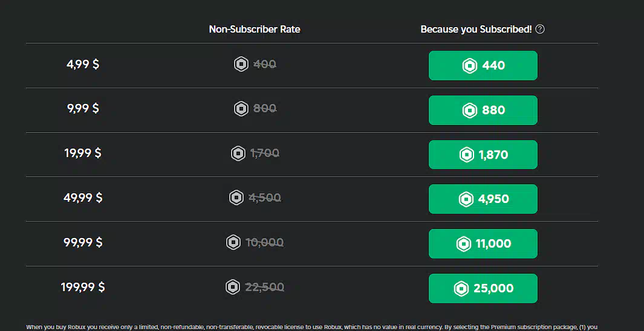Select the 199,99 $ price label
The width and height of the screenshot is (644, 331).
pyautogui.click(x=83, y=287)
